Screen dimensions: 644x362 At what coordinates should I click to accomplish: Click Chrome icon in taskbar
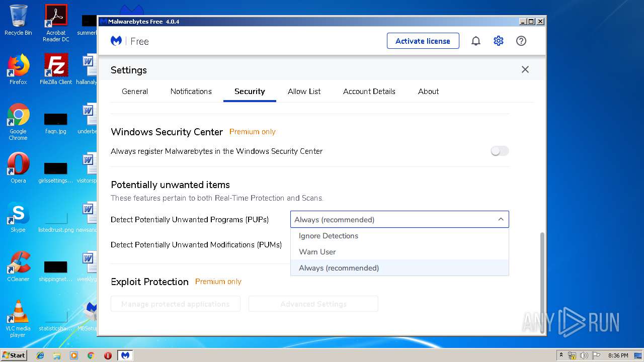91,355
